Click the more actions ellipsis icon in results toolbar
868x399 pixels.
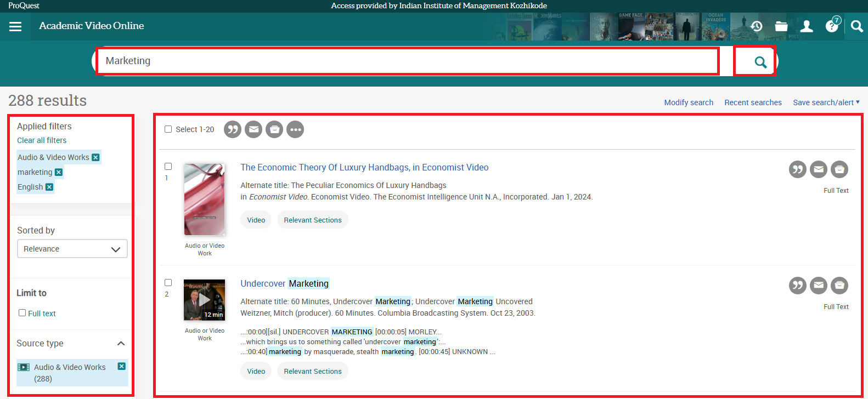click(295, 129)
